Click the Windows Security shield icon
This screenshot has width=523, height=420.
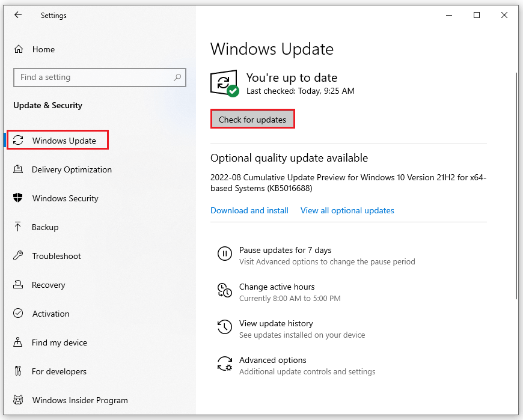pyautogui.click(x=18, y=198)
